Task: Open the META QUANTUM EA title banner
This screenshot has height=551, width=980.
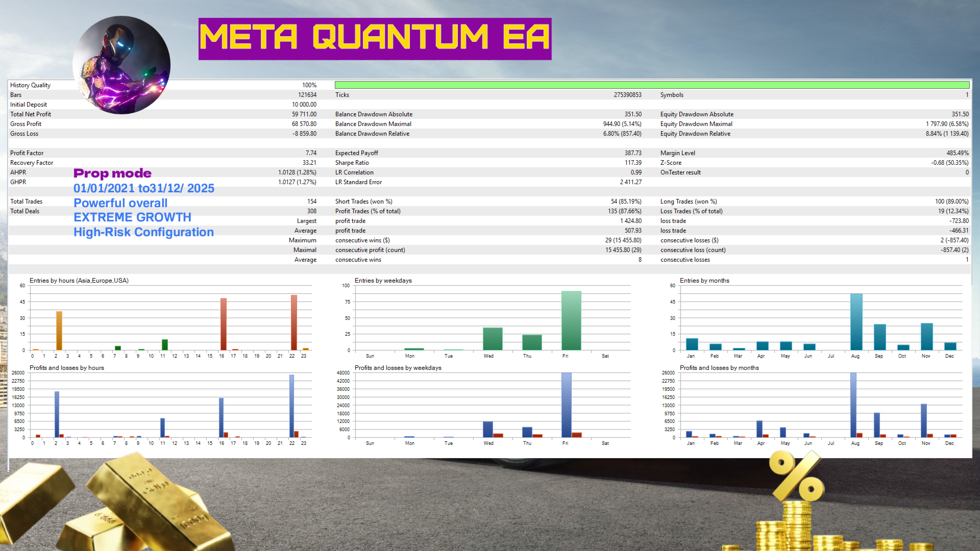Action: [x=374, y=38]
